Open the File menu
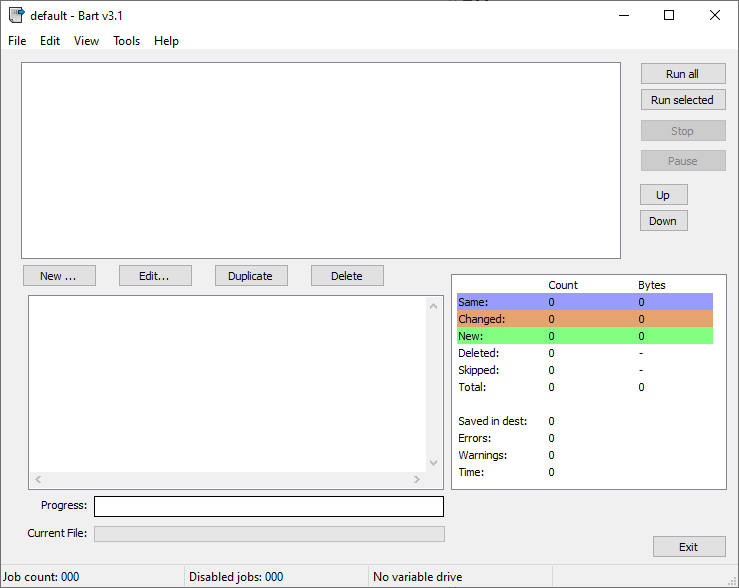This screenshot has width=739, height=588. point(17,41)
